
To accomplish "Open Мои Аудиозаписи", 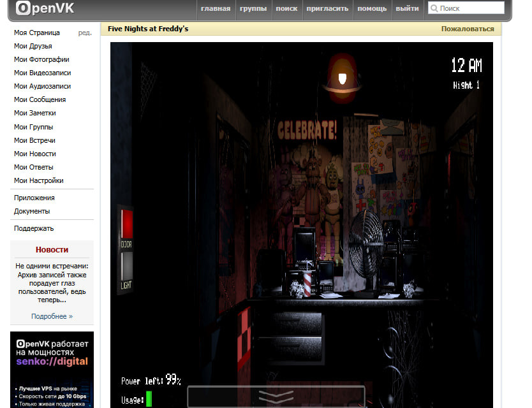I will (x=42, y=86).
